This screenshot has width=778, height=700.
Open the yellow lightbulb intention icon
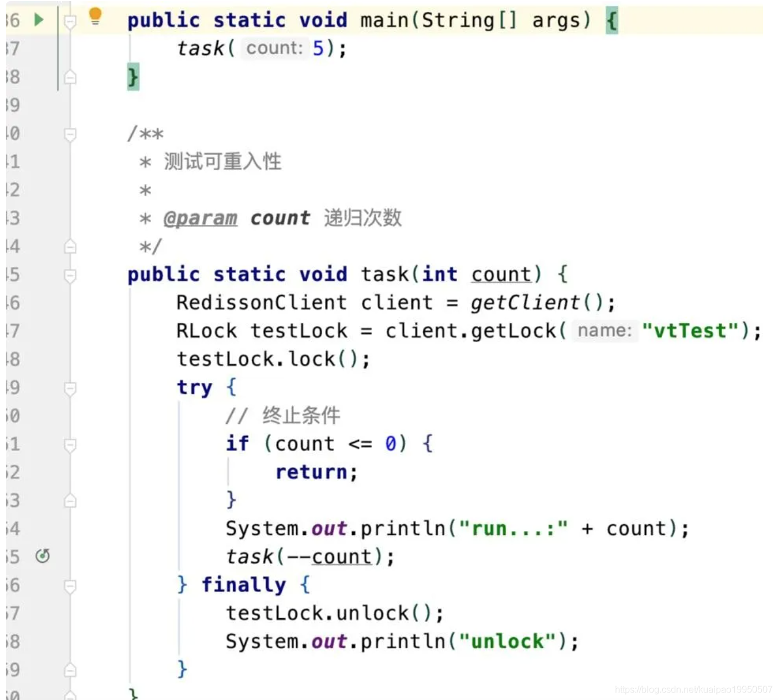point(95,17)
